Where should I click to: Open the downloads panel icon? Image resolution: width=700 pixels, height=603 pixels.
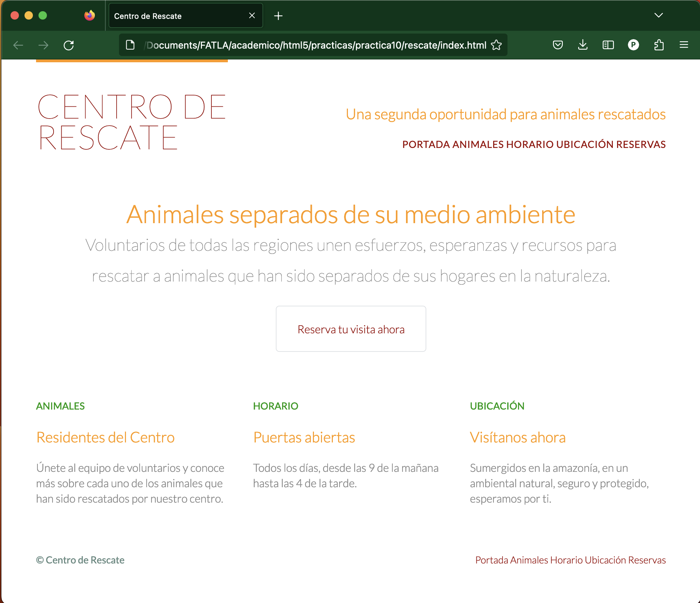coord(583,45)
